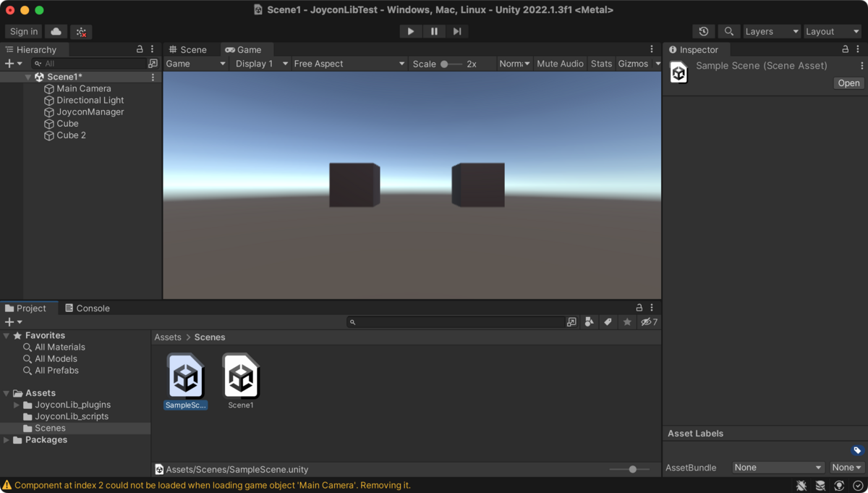
Task: Open the Layout dropdown
Action: [833, 31]
